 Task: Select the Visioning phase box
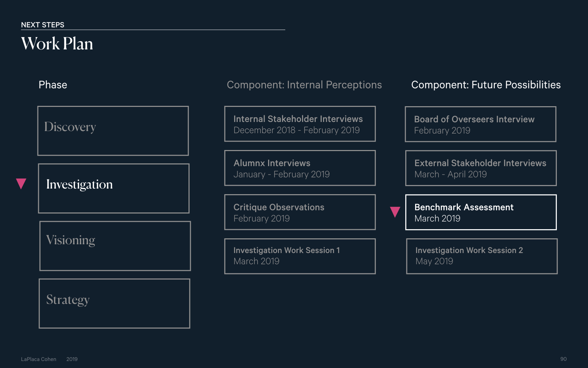[115, 246]
